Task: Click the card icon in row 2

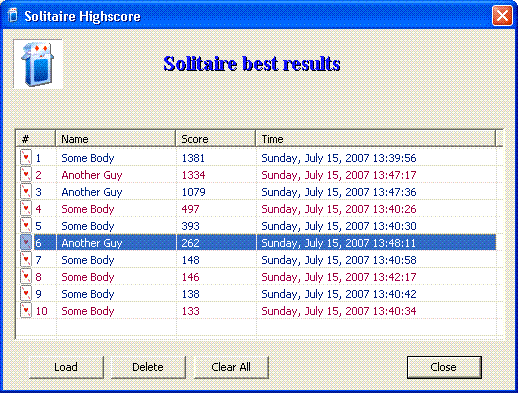Action: (x=26, y=174)
